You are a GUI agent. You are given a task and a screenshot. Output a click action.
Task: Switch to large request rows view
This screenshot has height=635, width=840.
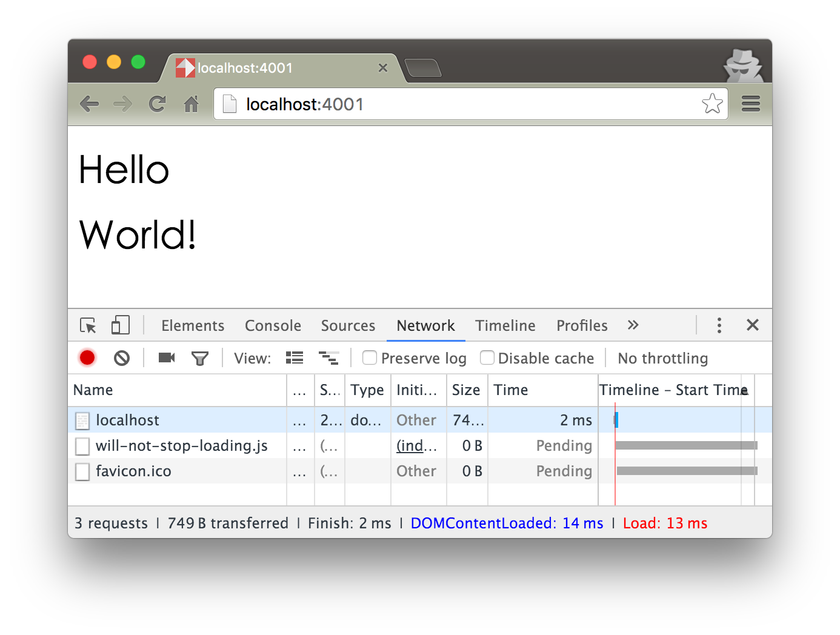(295, 358)
